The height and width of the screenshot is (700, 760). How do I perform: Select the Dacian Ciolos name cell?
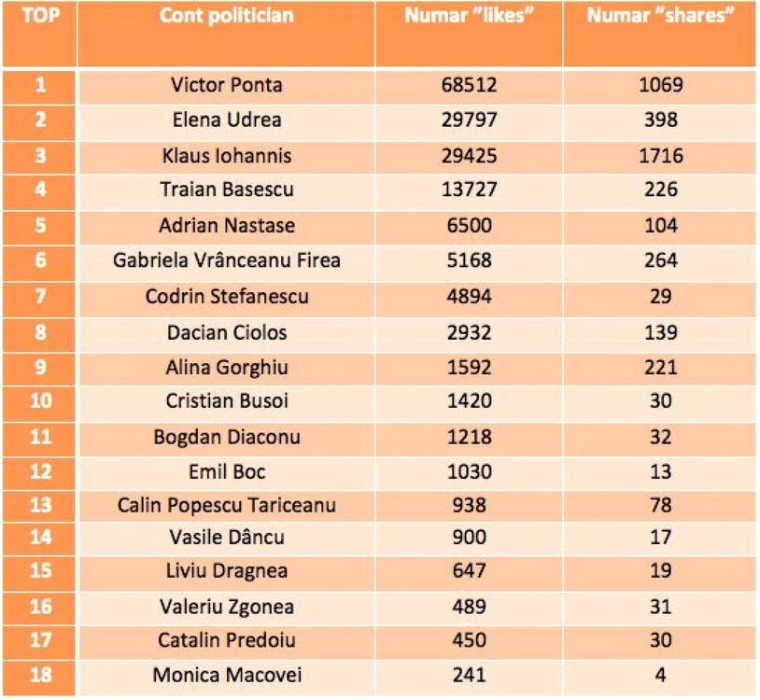(226, 333)
